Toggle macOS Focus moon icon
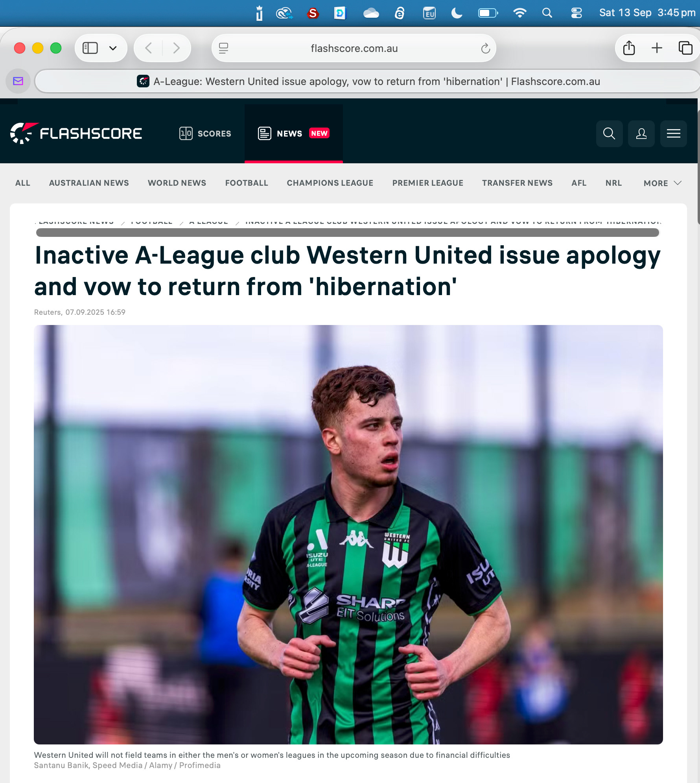Viewport: 700px width, 783px height. coord(457,13)
